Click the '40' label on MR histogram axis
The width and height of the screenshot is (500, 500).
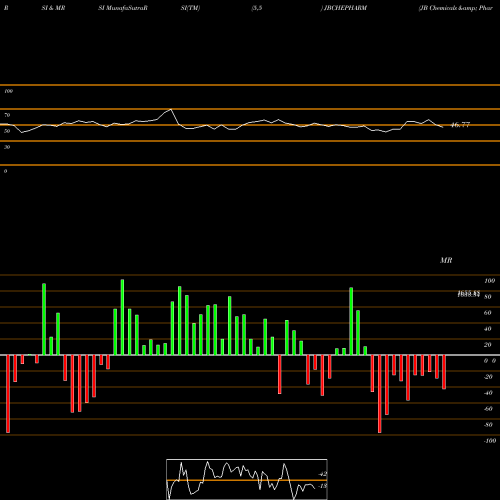[487, 329]
